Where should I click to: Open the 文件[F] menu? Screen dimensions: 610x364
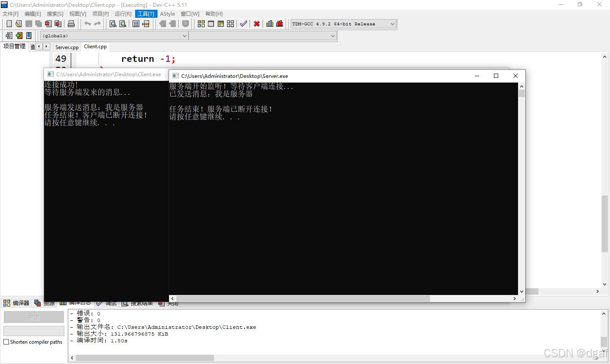point(11,14)
